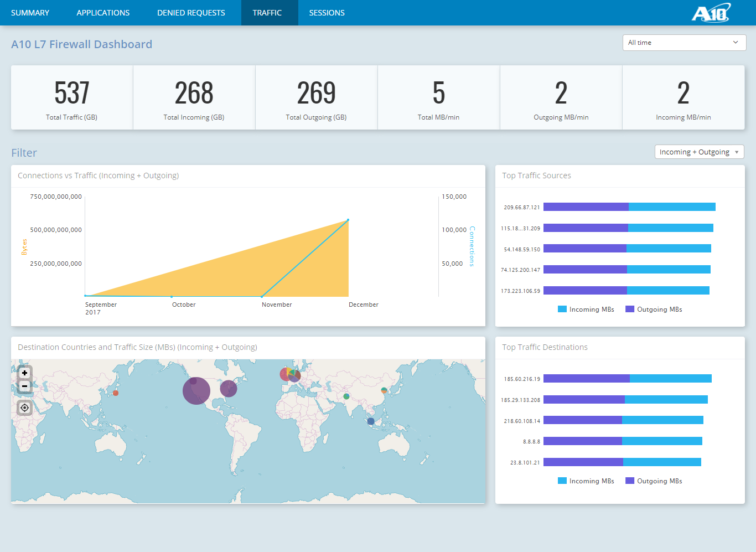Click the Destination Countries and Traffic Size heading

tap(137, 347)
